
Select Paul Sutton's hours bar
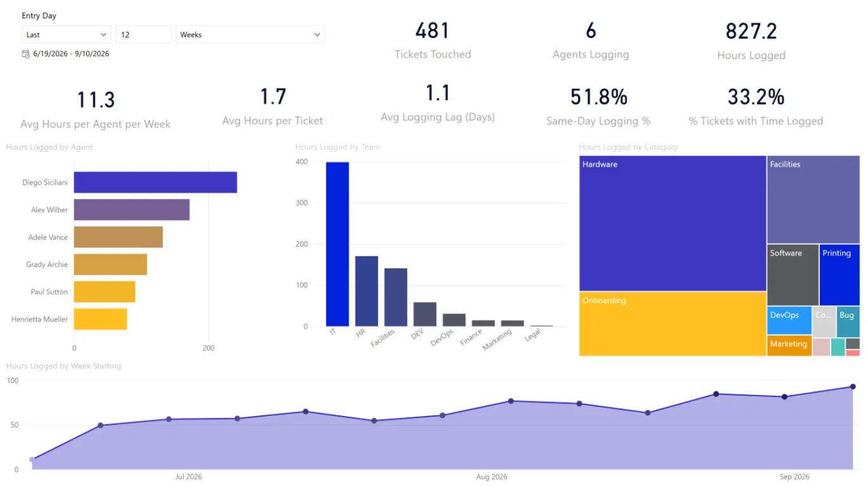pos(105,292)
